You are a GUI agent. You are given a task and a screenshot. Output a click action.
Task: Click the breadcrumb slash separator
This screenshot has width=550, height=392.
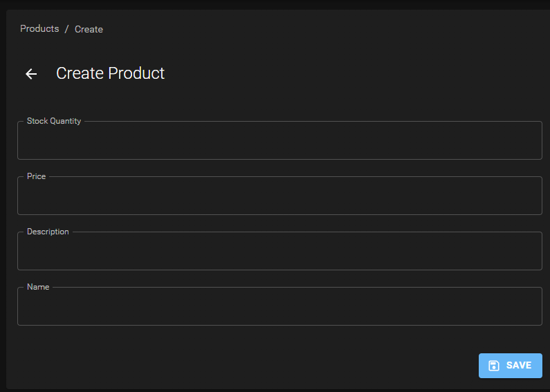pos(67,29)
